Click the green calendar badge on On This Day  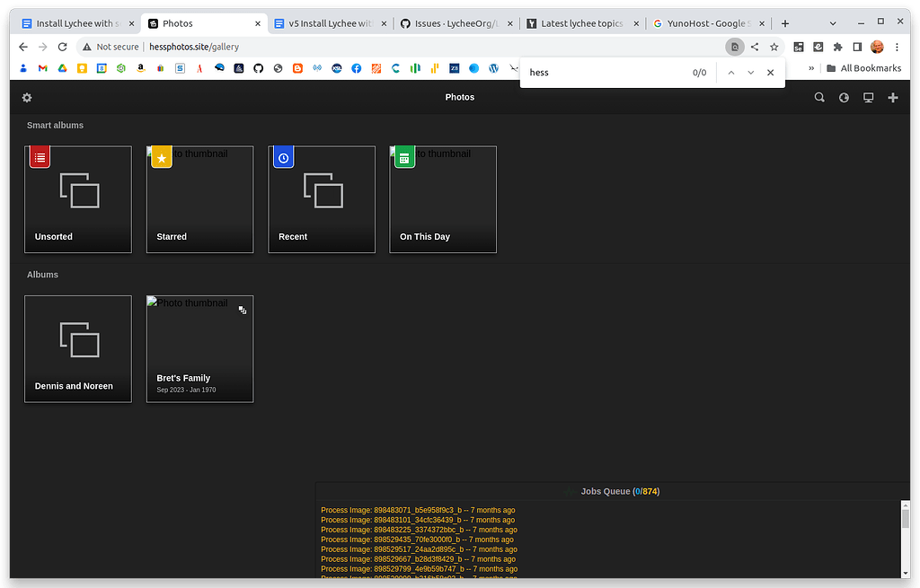point(404,157)
